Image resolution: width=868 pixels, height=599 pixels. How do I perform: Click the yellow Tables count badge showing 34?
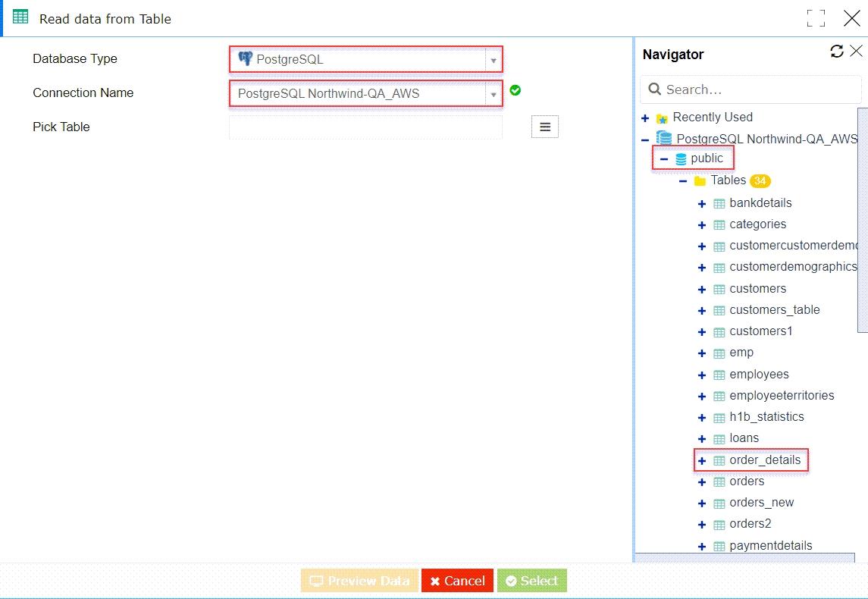coord(761,180)
